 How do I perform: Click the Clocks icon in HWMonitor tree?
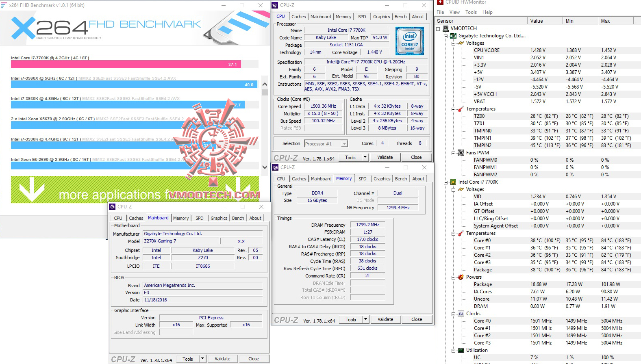point(461,314)
